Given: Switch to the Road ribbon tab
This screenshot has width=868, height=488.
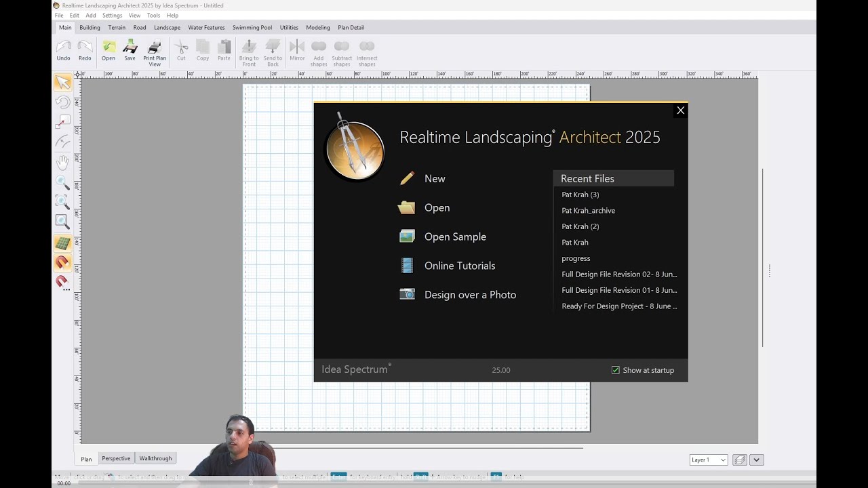Looking at the screenshot, I should tap(140, 28).
